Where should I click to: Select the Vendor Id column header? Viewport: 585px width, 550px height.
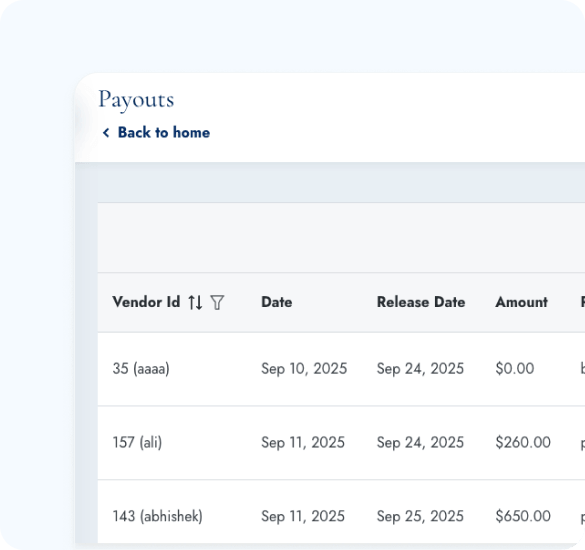pyautogui.click(x=146, y=302)
